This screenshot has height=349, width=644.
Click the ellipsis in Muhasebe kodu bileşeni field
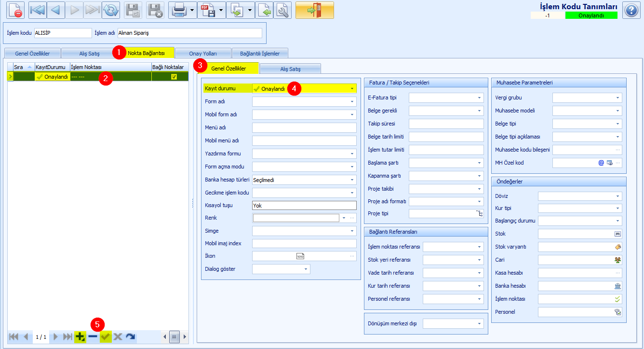click(618, 150)
